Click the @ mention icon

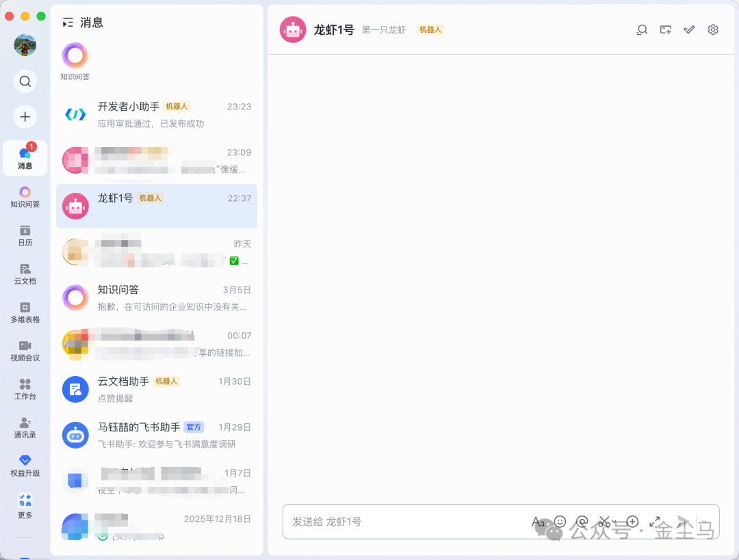pyautogui.click(x=582, y=522)
